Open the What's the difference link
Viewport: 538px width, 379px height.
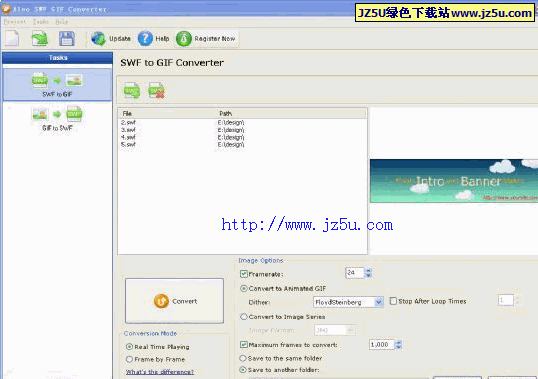pyautogui.click(x=160, y=372)
